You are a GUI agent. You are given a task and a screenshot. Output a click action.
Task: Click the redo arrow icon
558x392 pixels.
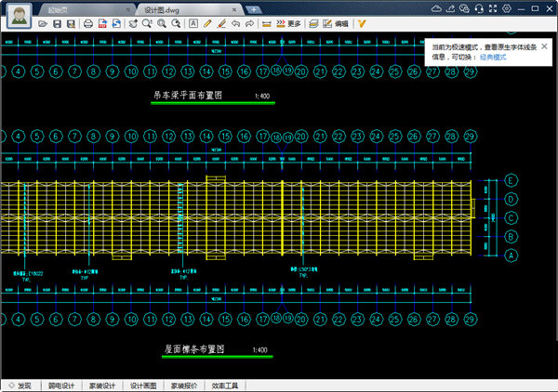tap(249, 23)
